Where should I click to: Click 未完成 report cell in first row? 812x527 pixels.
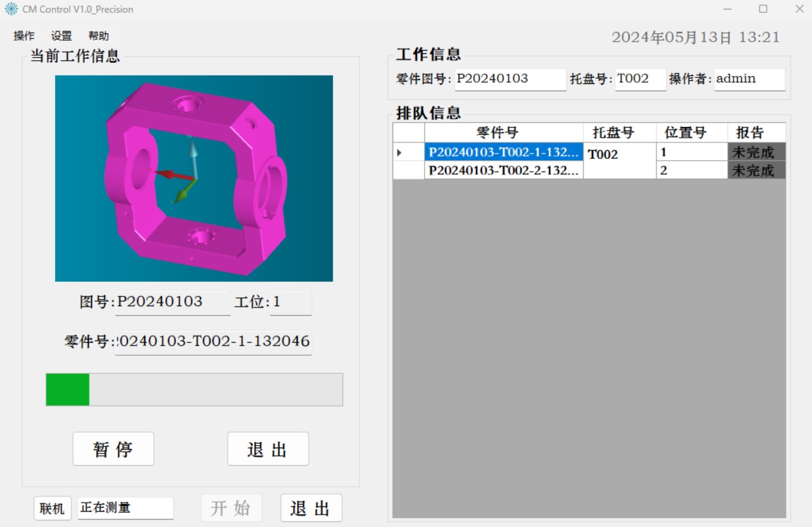[757, 152]
